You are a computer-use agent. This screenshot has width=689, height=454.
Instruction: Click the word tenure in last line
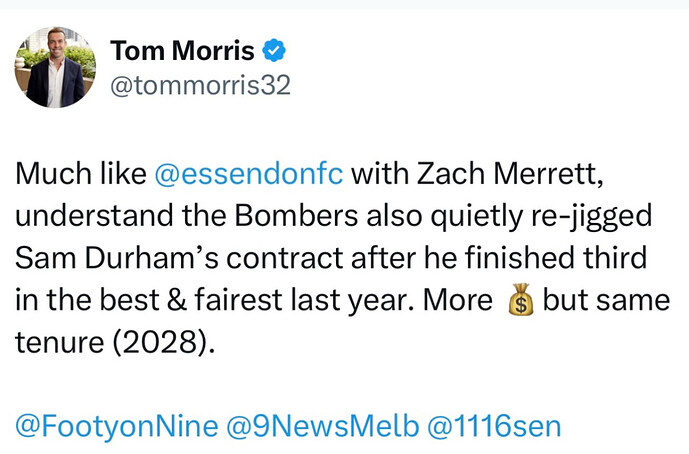[60, 342]
